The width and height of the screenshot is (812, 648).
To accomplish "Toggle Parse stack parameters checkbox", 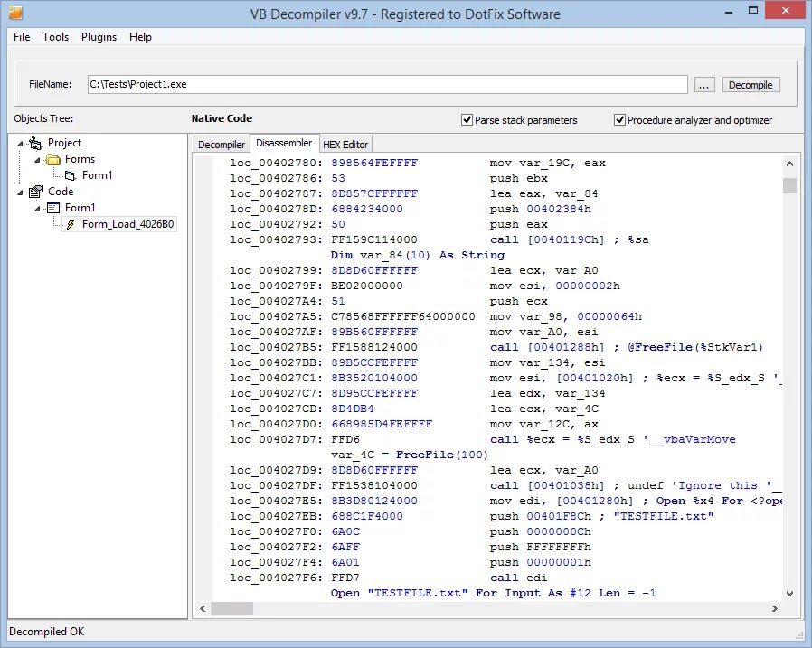I will pos(467,120).
